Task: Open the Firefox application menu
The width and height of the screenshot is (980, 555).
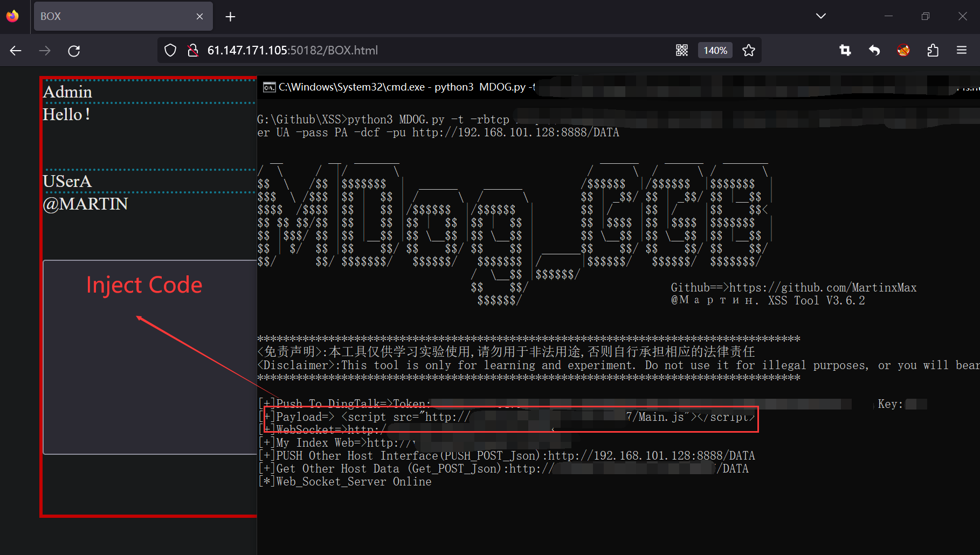Action: coord(962,50)
